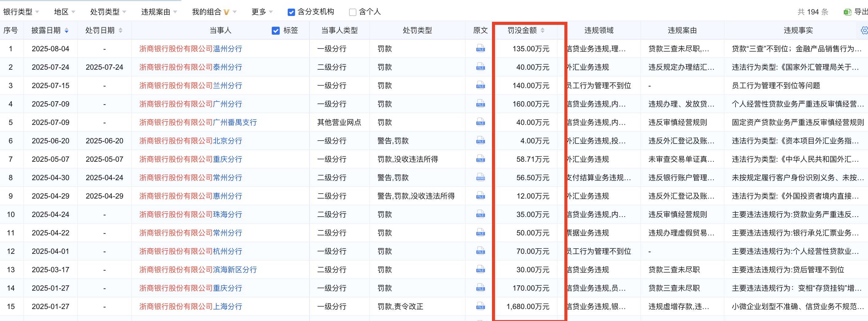Open 浙商银行股份有限公司珠海分行 link

coord(191,215)
